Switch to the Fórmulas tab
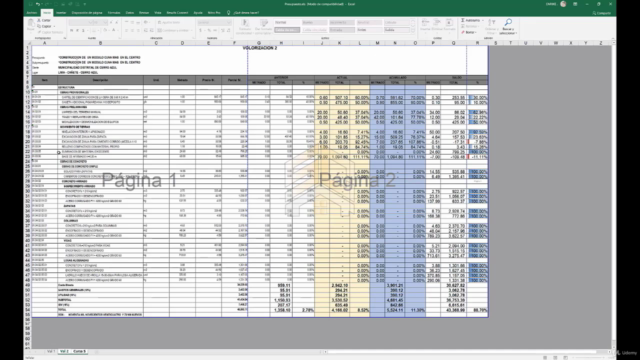The height and width of the screenshot is (360, 640). 114,13
